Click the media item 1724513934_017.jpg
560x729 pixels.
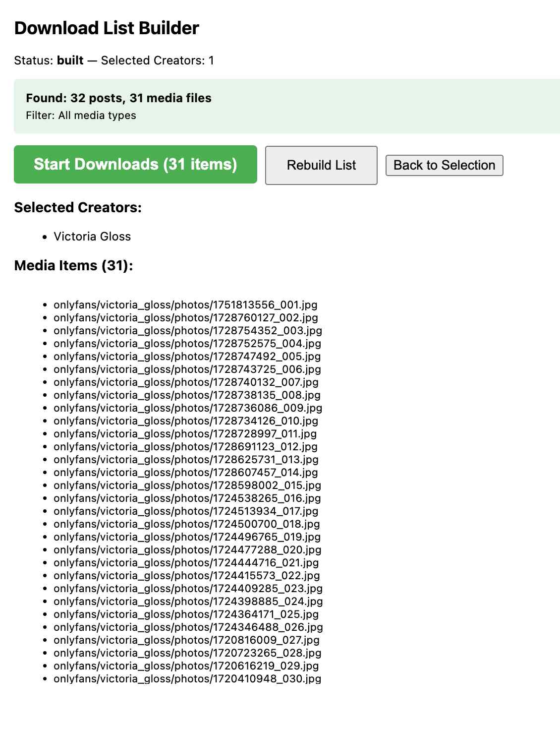(x=186, y=511)
